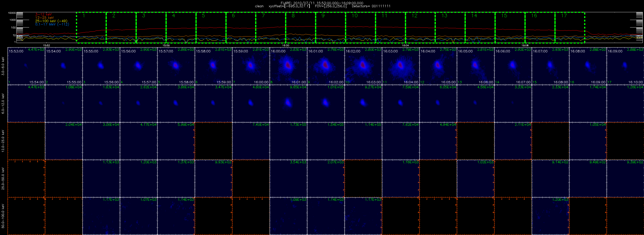
Task: Select interval 8 at the lightcurve peak
Action: click(x=301, y=27)
